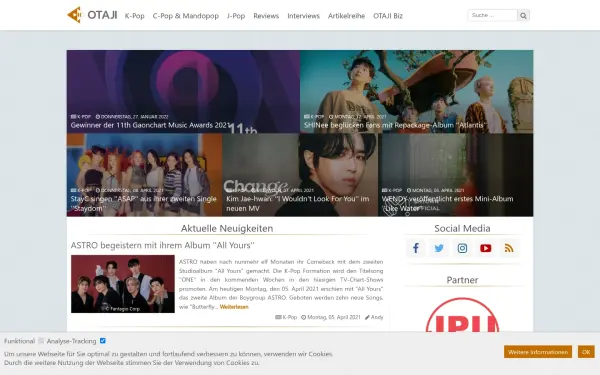Uncheck the Analyse-Tracking checkbox

click(103, 341)
